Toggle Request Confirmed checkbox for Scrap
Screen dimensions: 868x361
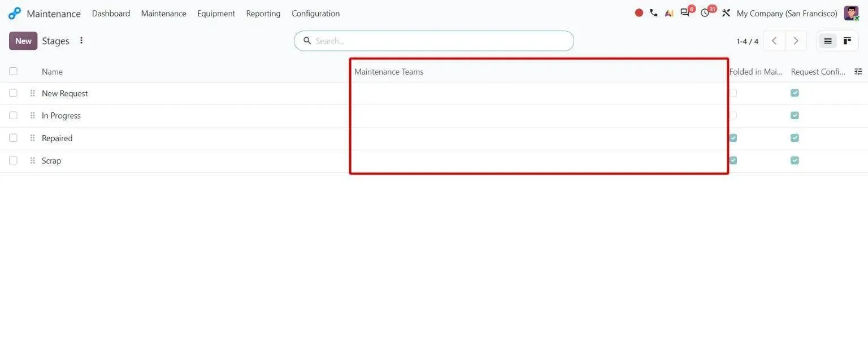(x=795, y=160)
